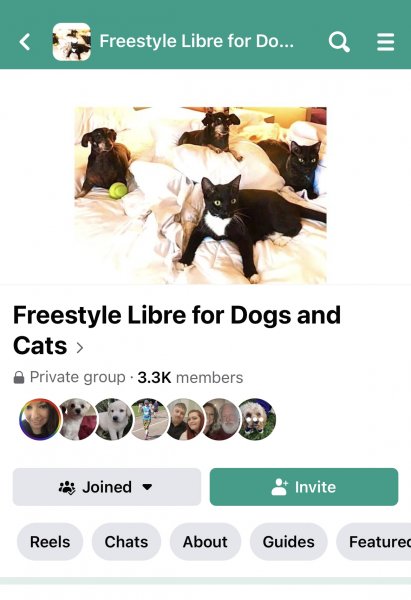Click the group people icon on Joined
Screen dimensions: 411x600
pos(67,487)
